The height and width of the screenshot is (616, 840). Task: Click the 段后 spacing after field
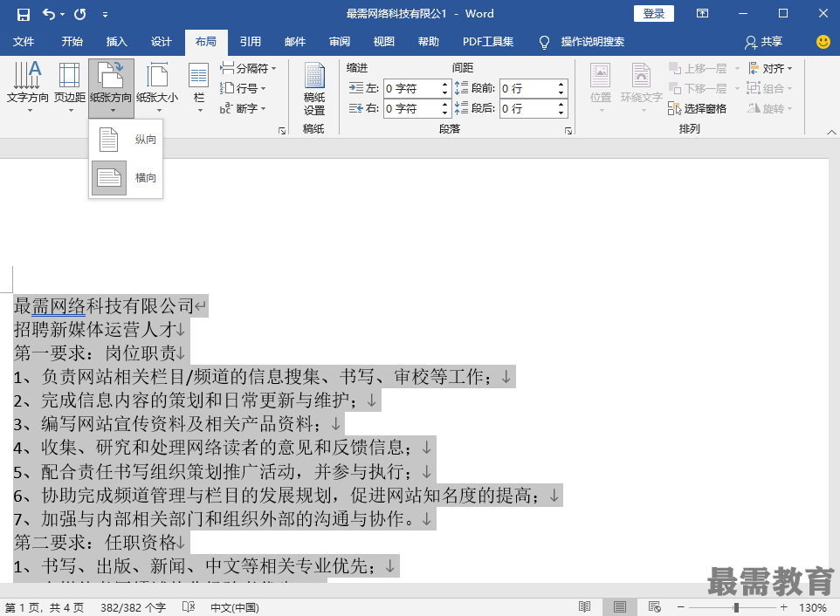(x=527, y=109)
